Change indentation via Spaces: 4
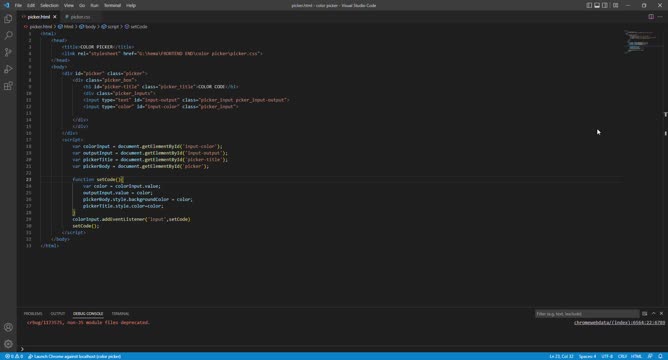668x360 pixels. (x=587, y=356)
